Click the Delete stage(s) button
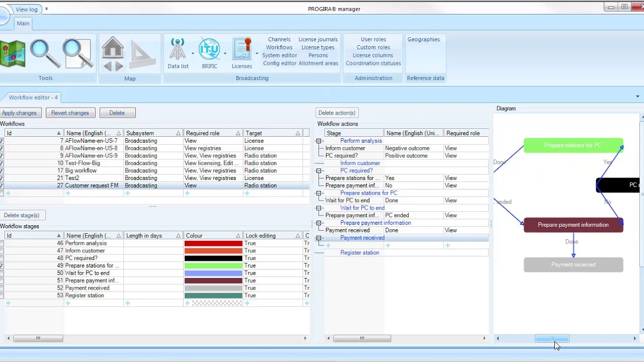The height and width of the screenshot is (362, 644). coord(22,215)
